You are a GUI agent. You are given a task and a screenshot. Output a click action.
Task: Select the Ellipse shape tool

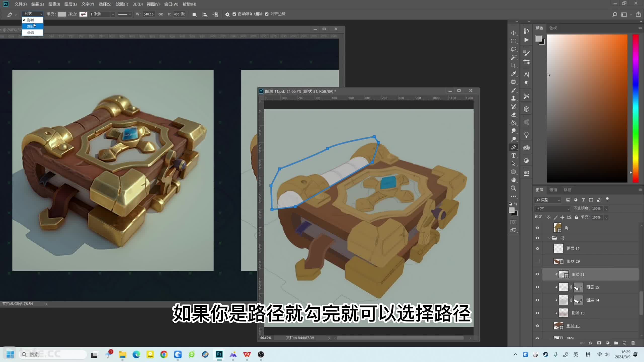pyautogui.click(x=513, y=172)
